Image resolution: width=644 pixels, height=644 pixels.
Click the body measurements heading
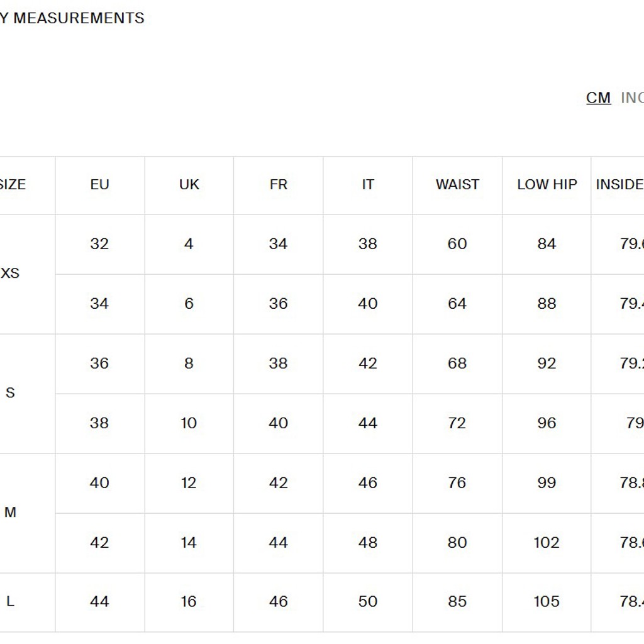(72, 18)
